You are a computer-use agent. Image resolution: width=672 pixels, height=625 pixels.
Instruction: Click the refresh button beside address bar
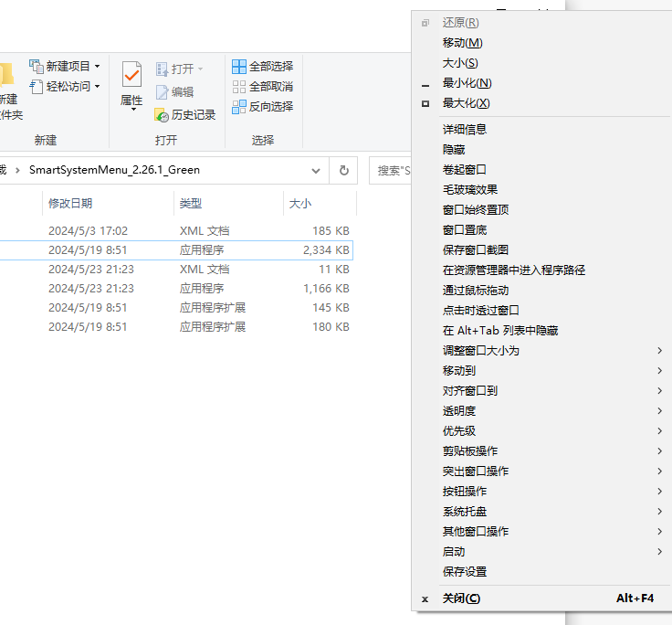343,170
